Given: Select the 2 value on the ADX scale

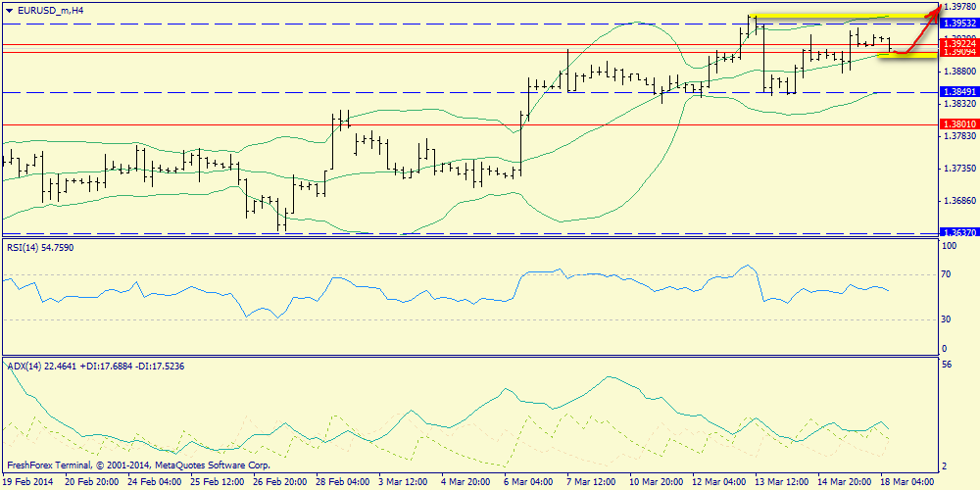Looking at the screenshot, I should (945, 466).
